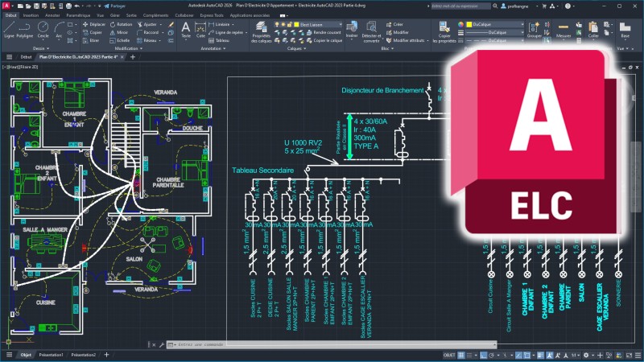This screenshot has height=362, width=644.
Task: Click the save icon in quick access toolbar
Action: click(x=36, y=6)
